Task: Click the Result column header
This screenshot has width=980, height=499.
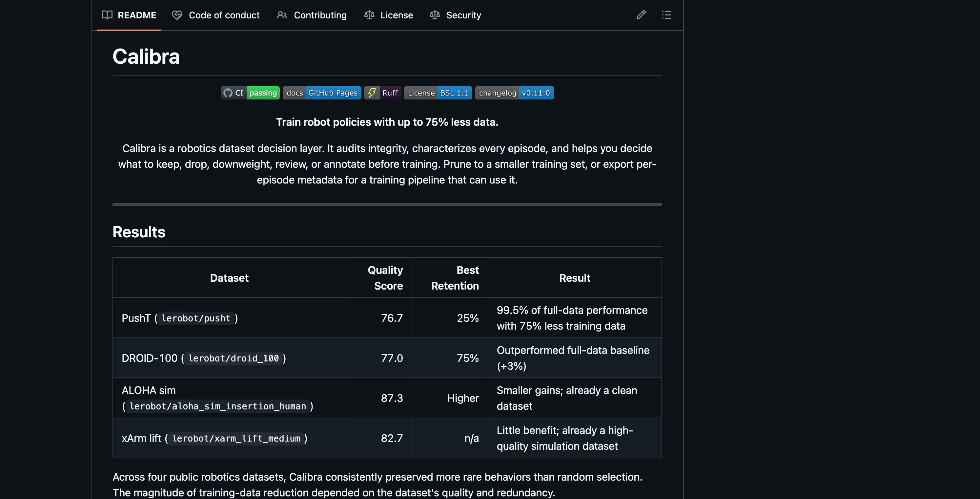Action: 575,278
